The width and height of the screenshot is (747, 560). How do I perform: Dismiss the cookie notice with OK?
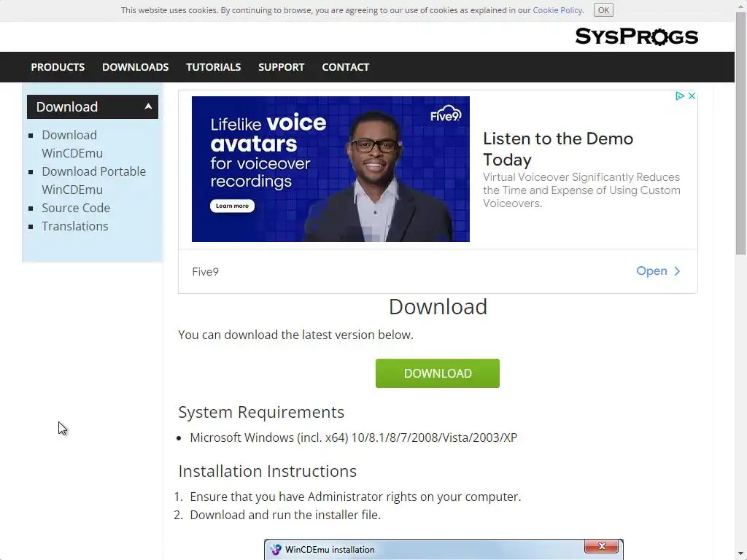tap(603, 10)
